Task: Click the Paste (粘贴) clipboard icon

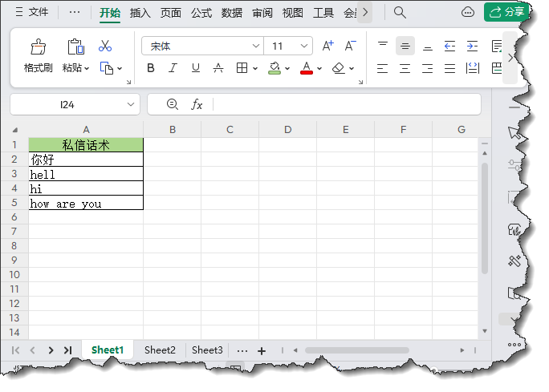Action: coord(76,46)
